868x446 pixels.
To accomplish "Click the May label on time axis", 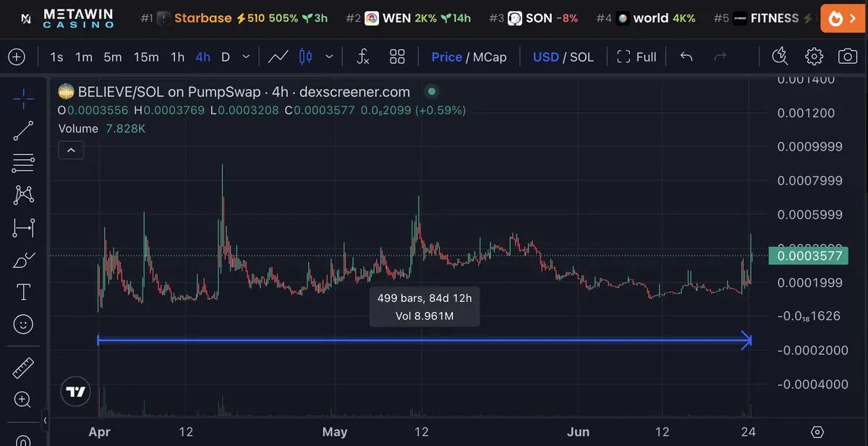I will [x=334, y=432].
